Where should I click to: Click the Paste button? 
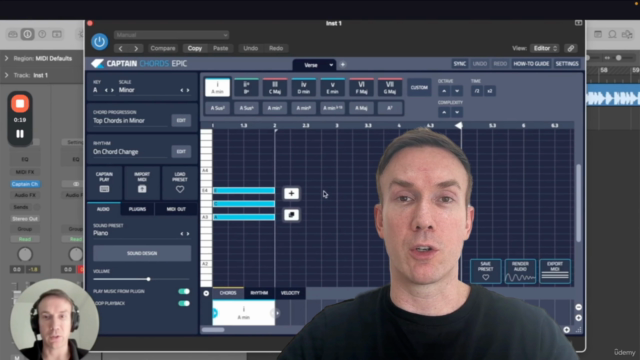click(x=220, y=48)
